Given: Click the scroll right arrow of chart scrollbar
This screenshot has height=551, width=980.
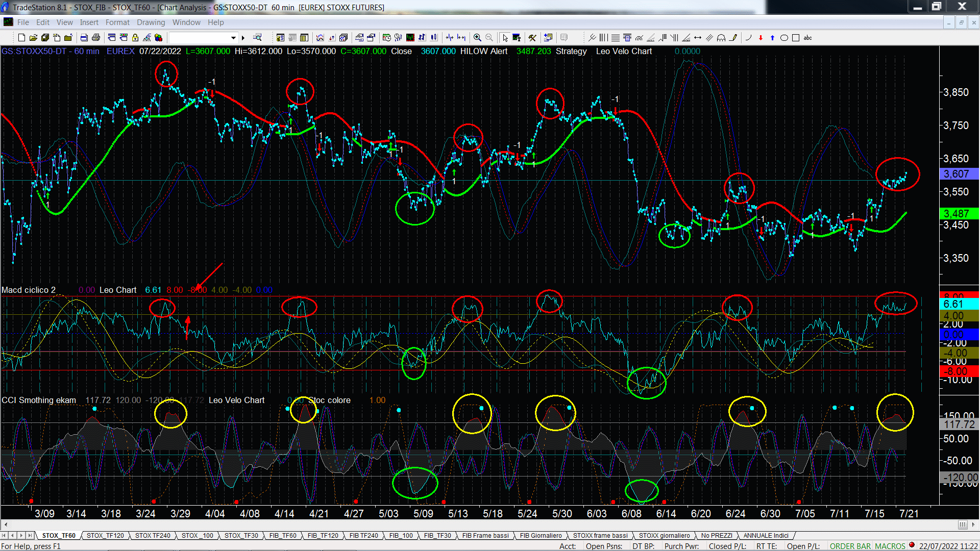Looking at the screenshot, I should 974,524.
